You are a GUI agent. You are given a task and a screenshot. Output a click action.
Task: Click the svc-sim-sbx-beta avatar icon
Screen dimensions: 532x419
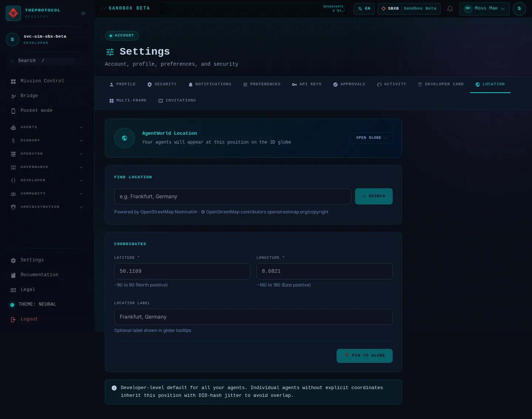point(13,40)
